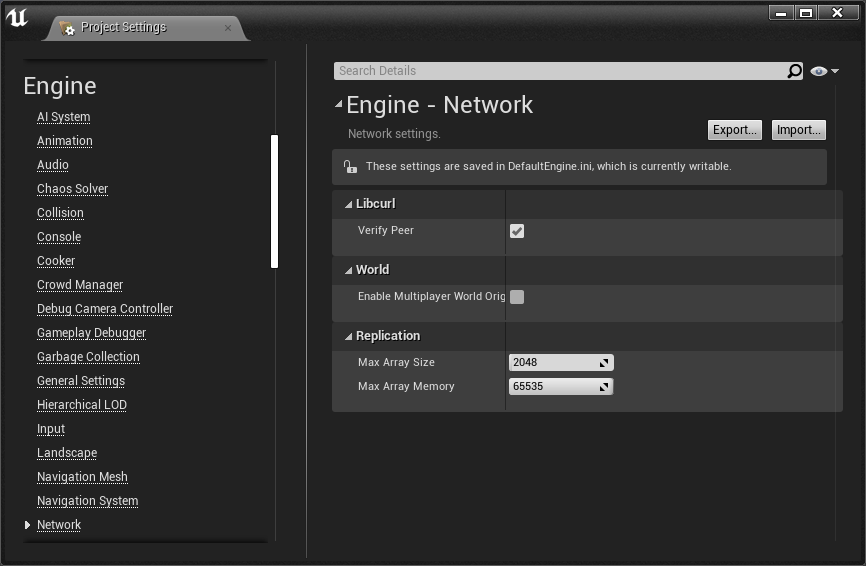Open Animation settings
The width and height of the screenshot is (866, 566).
coord(65,141)
